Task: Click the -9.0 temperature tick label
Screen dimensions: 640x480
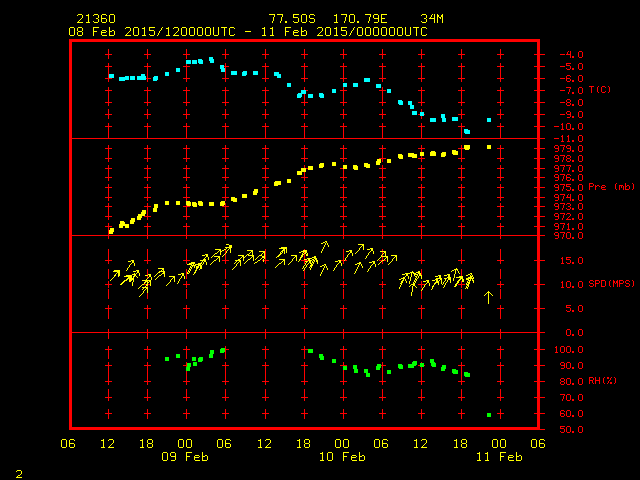Action: pyautogui.click(x=571, y=115)
